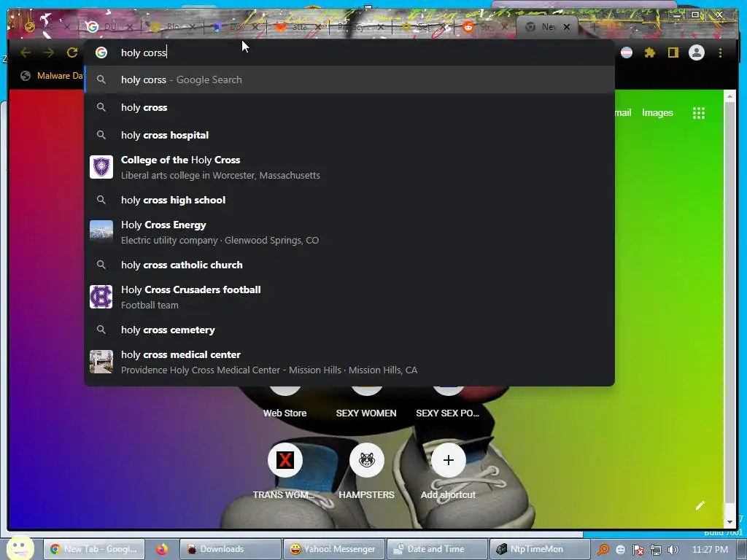Select the "holy cross cemetery" suggestion
Viewport: 747px width, 560px height.
tap(349, 330)
